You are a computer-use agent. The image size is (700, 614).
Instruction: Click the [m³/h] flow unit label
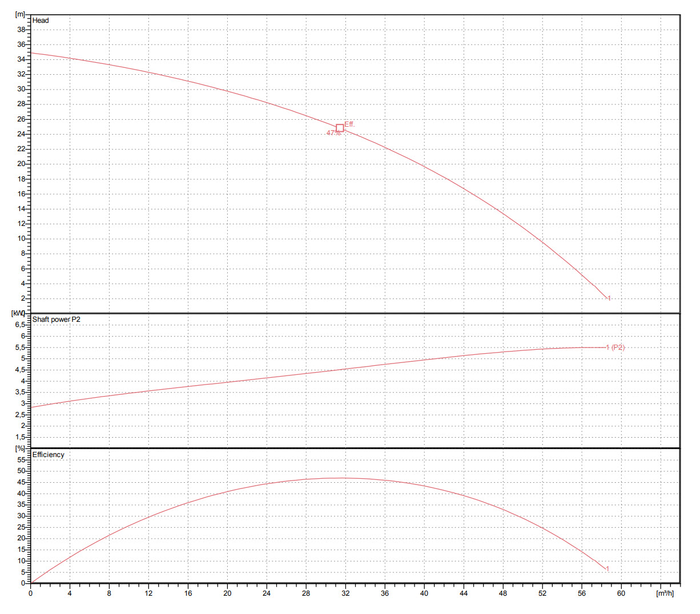(x=665, y=593)
